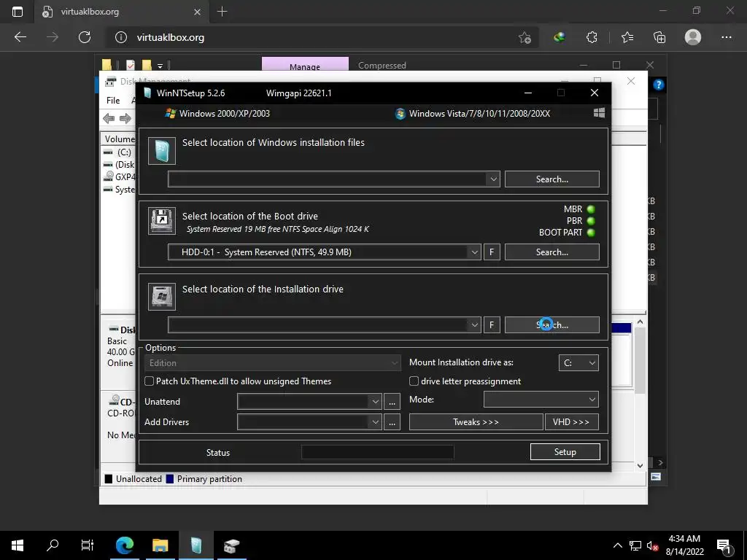Close the virtuaklbox.org tab
The width and height of the screenshot is (747, 560).
coord(197,12)
